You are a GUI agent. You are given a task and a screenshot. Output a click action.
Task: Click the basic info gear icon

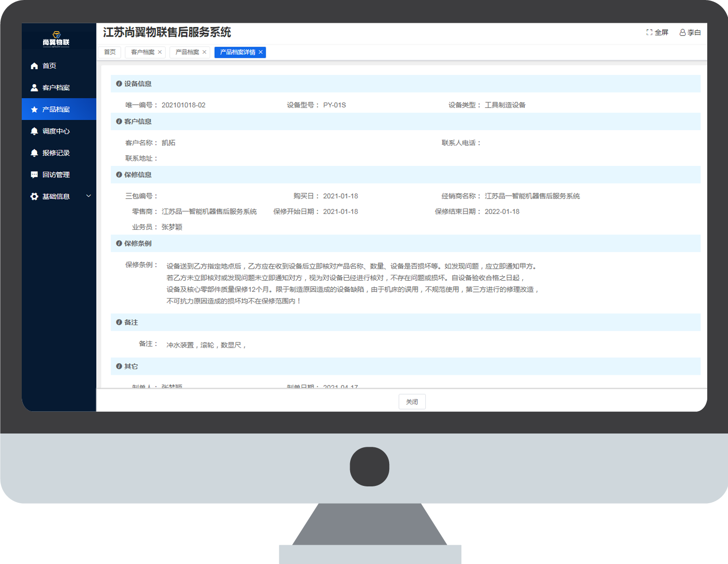[34, 196]
